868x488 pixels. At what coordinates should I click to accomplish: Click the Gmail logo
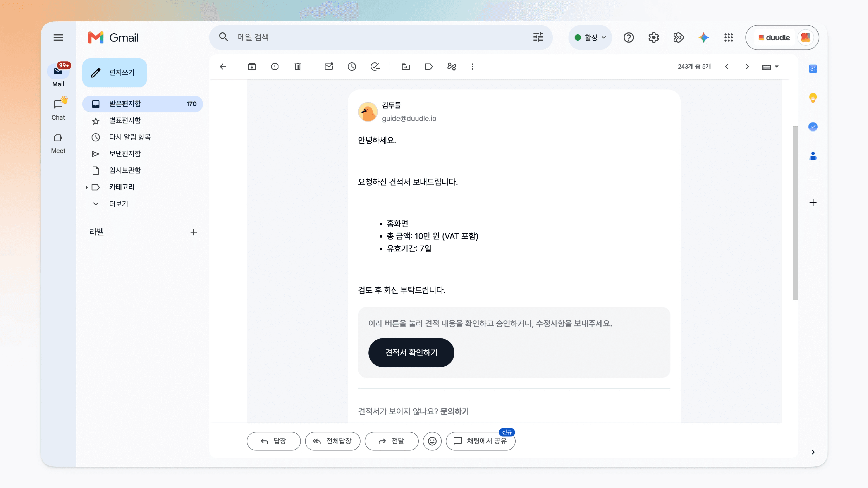pyautogui.click(x=113, y=37)
